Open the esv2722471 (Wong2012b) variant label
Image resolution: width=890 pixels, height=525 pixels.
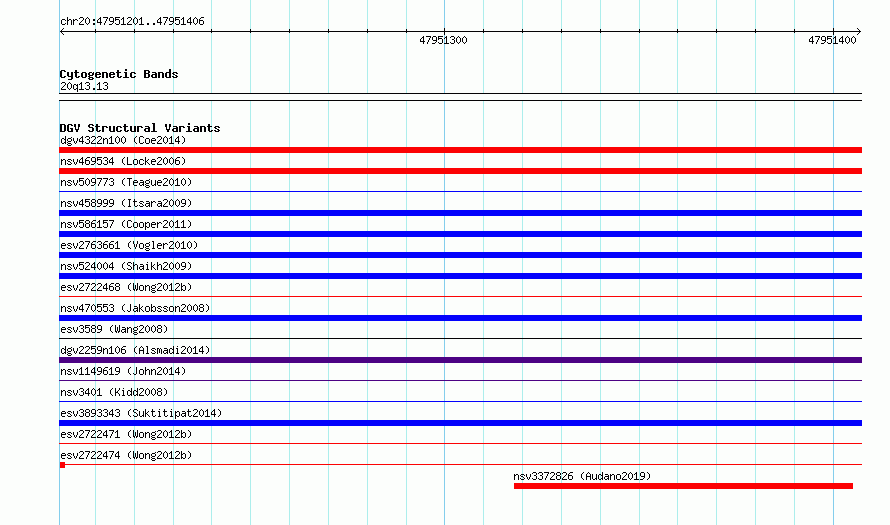(x=126, y=434)
